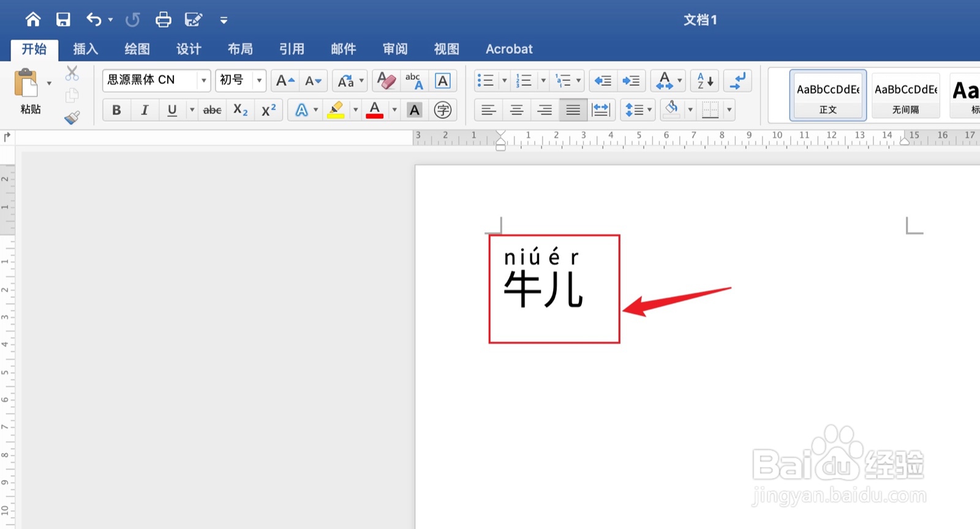Viewport: 980px width, 529px height.
Task: Toggle strikethrough abc formatting
Action: 212,110
